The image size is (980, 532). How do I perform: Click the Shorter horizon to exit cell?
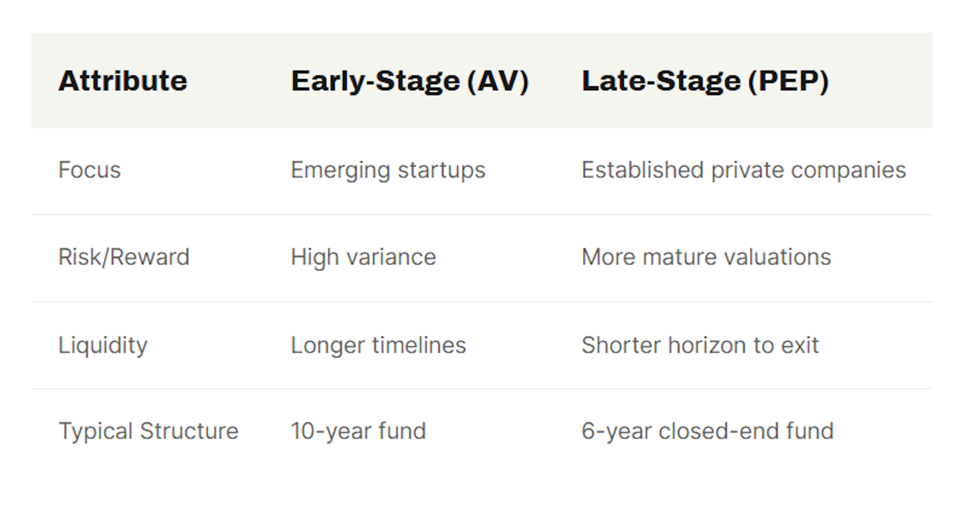pyautogui.click(x=700, y=345)
